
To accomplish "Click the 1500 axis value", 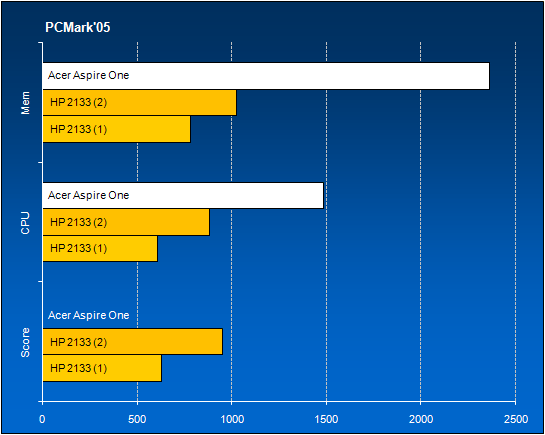I will [326, 419].
